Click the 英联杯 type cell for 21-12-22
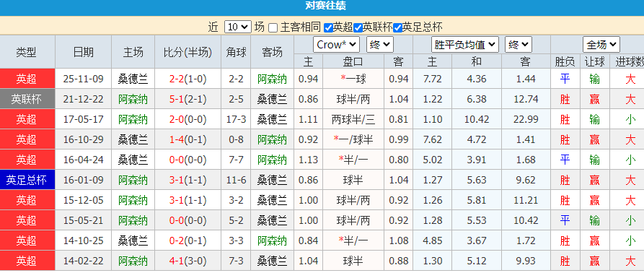 tap(27, 99)
